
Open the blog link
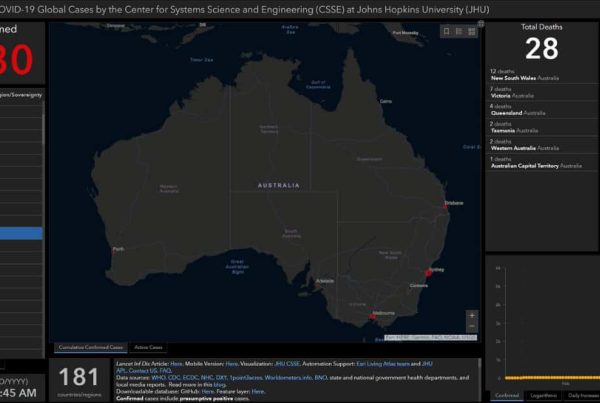[219, 385]
